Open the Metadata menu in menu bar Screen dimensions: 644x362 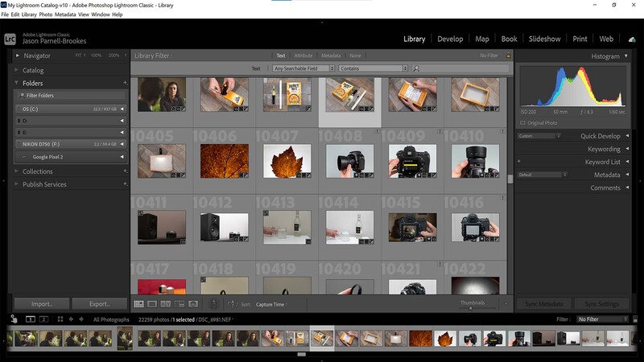[65, 14]
